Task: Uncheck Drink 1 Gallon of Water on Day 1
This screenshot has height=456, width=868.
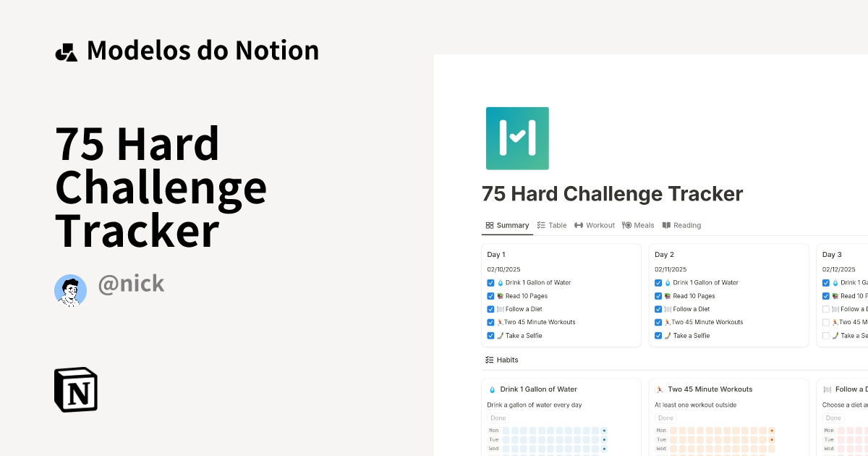Action: click(x=490, y=282)
